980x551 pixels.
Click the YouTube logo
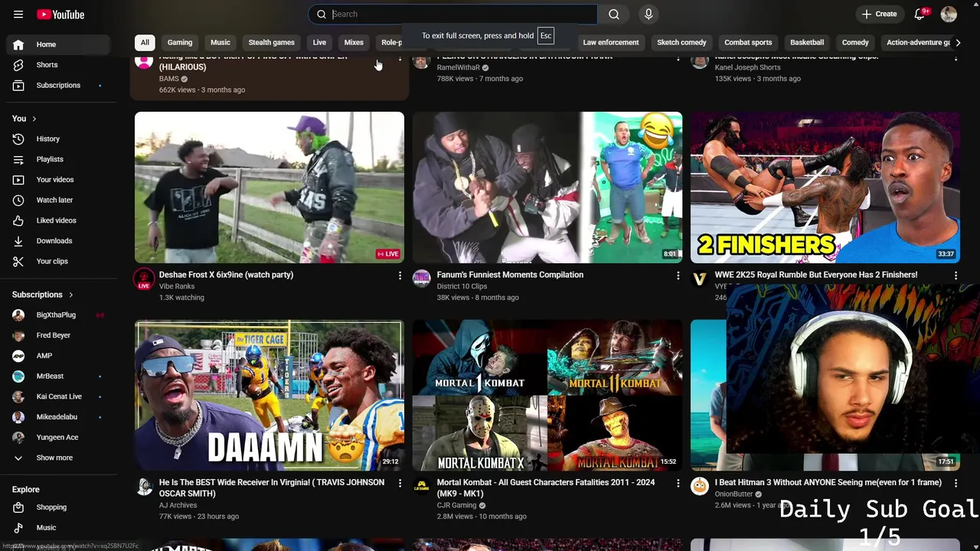[60, 15]
